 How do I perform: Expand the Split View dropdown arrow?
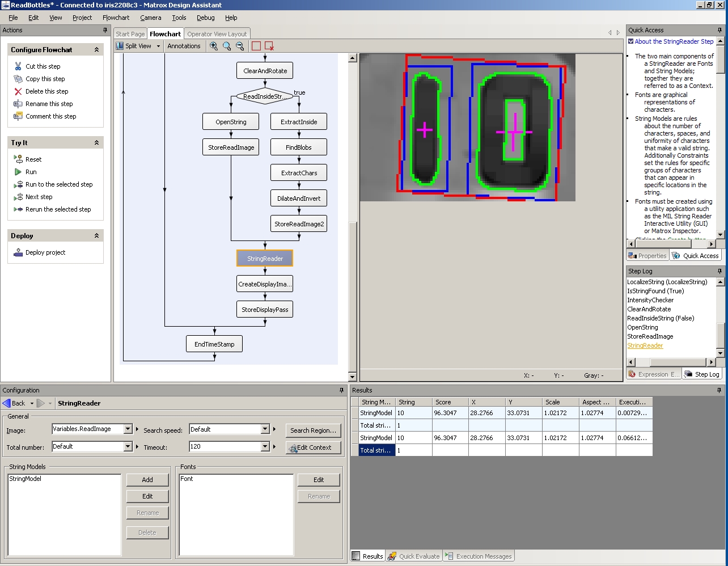coord(159,46)
